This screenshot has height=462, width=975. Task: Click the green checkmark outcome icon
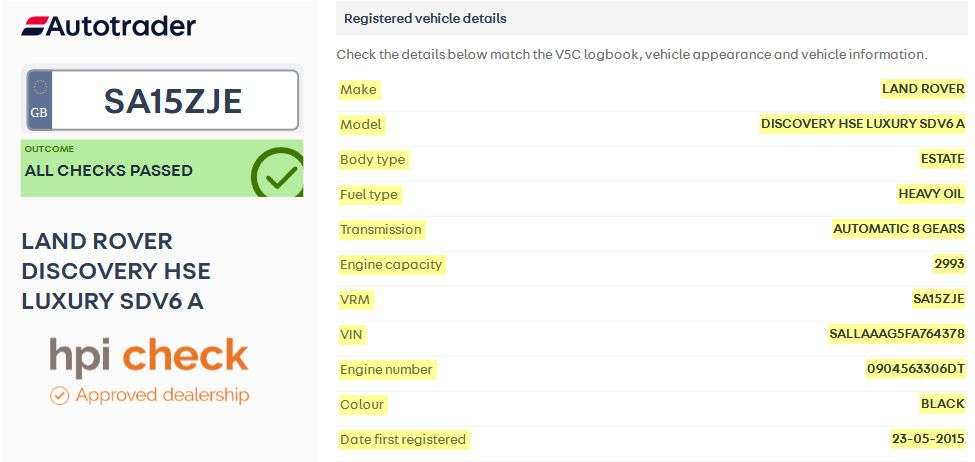click(277, 172)
